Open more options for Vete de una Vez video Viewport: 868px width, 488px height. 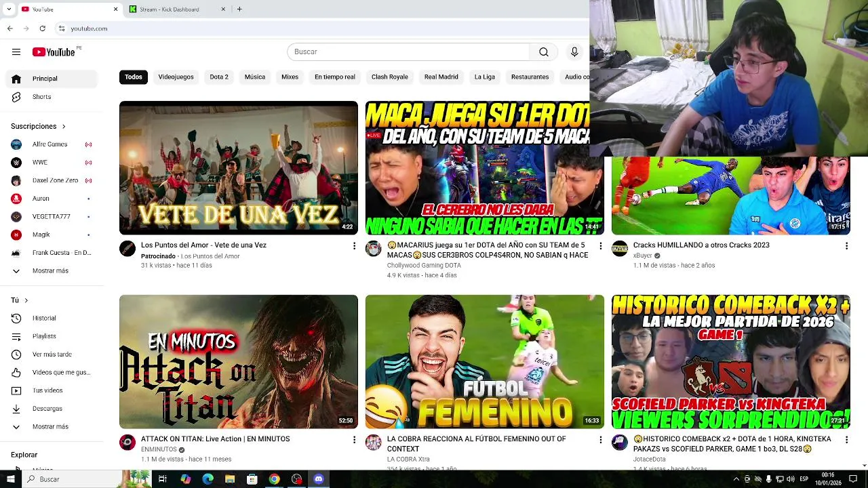(354, 246)
